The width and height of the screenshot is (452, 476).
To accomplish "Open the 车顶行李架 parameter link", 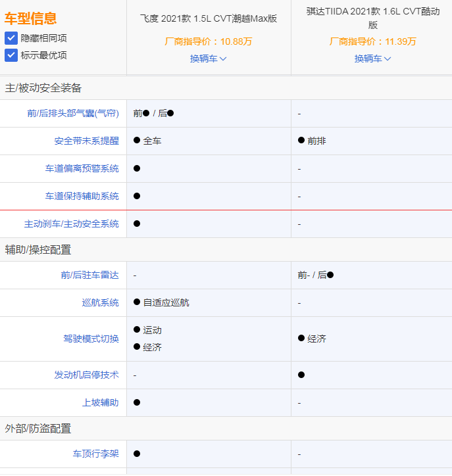I will 95,454.
